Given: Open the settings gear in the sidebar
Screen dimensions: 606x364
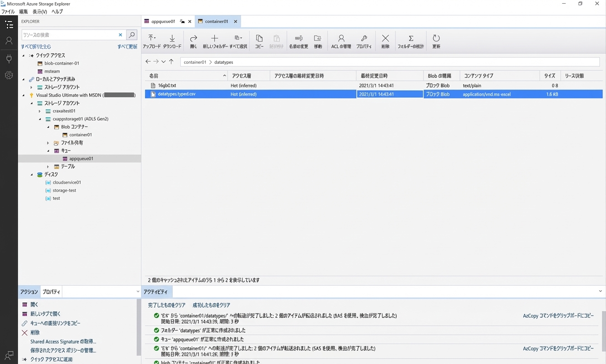Looking at the screenshot, I should point(9,76).
